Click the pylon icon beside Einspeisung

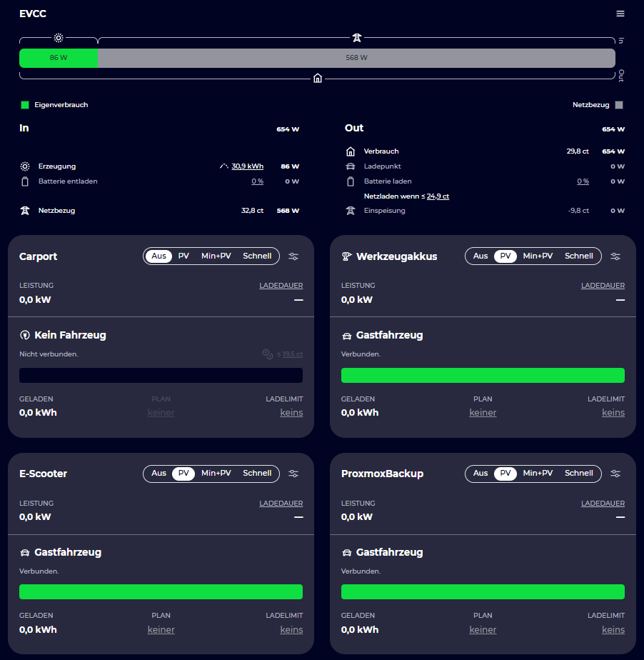pos(351,211)
